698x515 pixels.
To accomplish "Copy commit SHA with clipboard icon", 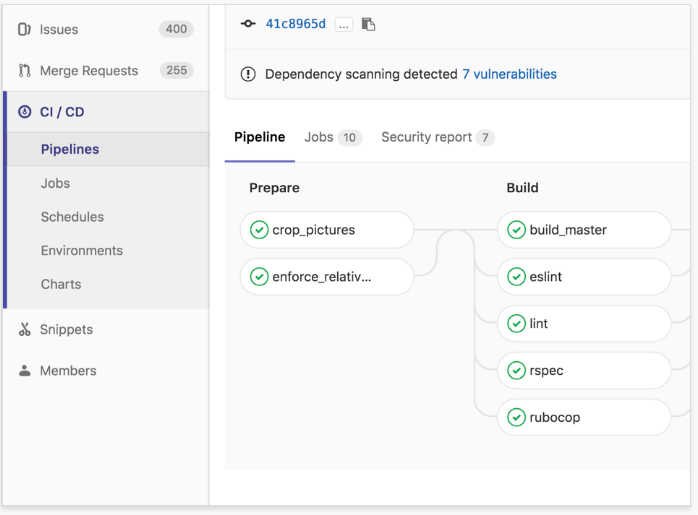I will [368, 24].
